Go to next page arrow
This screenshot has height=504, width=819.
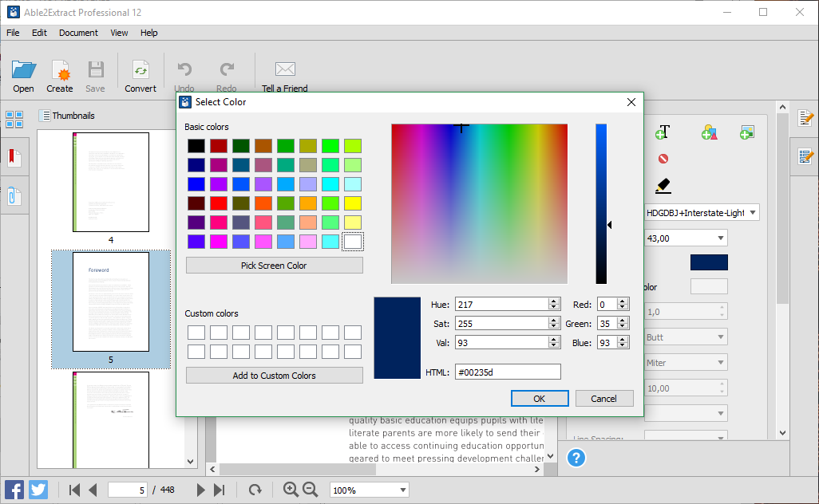200,490
